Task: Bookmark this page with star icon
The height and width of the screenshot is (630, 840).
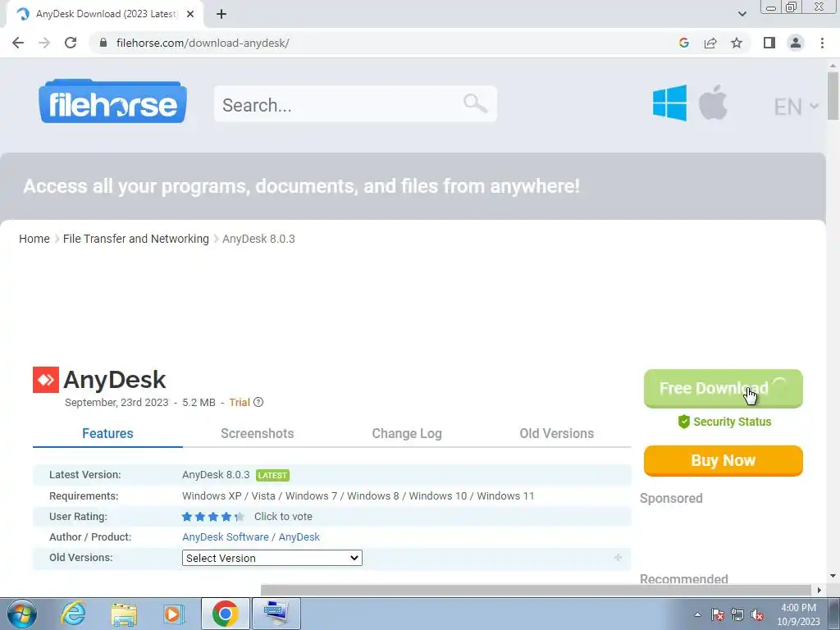Action: coord(737,43)
